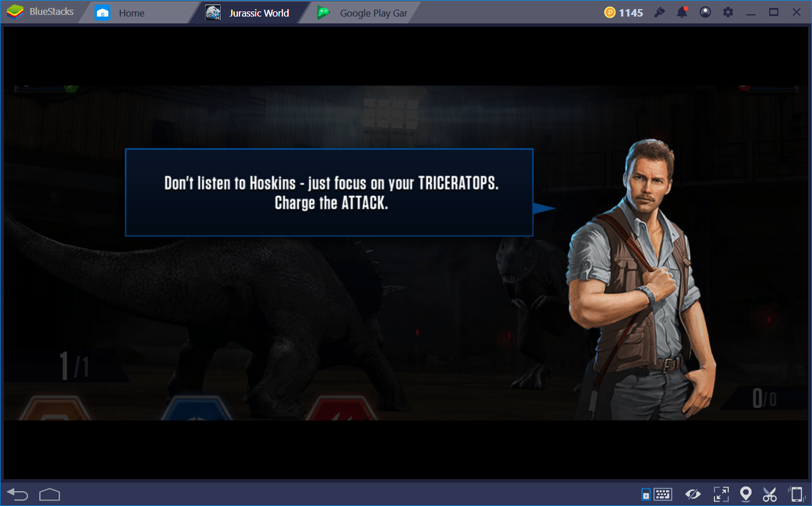Click the red hexagon attack button
The image size is (812, 506).
341,408
